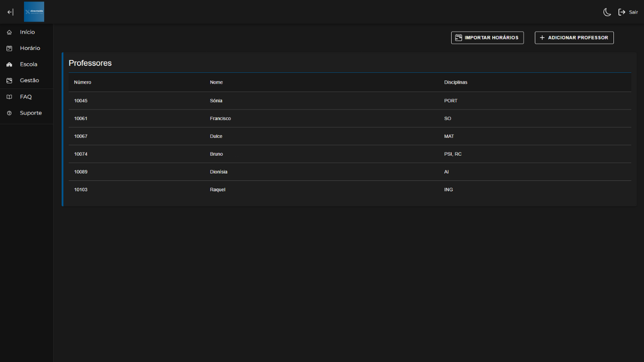Click the Escola school building icon

(x=9, y=64)
